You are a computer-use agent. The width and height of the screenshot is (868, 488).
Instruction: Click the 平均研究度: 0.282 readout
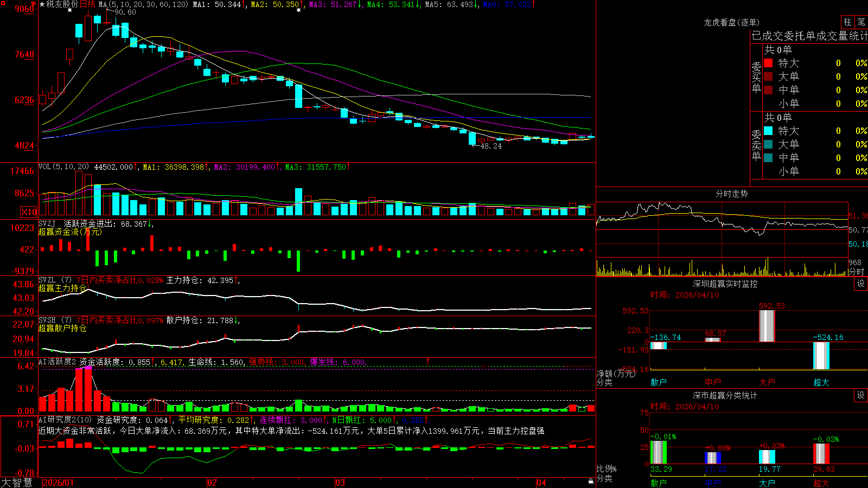[214, 420]
